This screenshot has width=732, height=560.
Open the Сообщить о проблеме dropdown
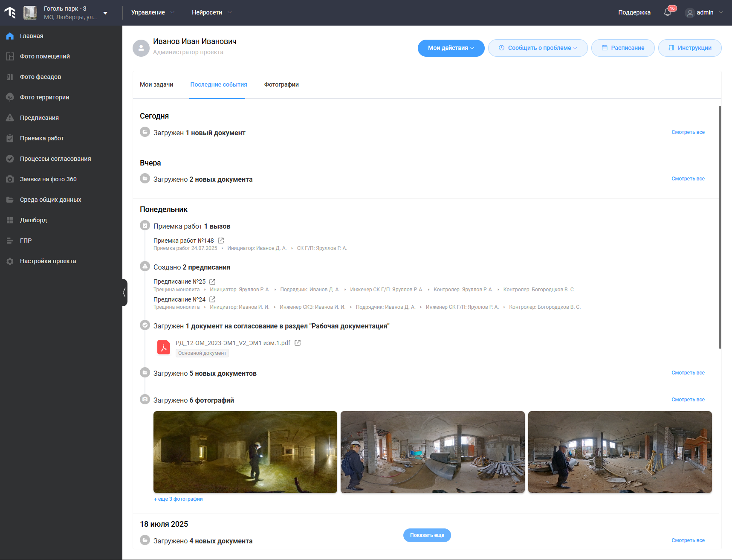(538, 48)
